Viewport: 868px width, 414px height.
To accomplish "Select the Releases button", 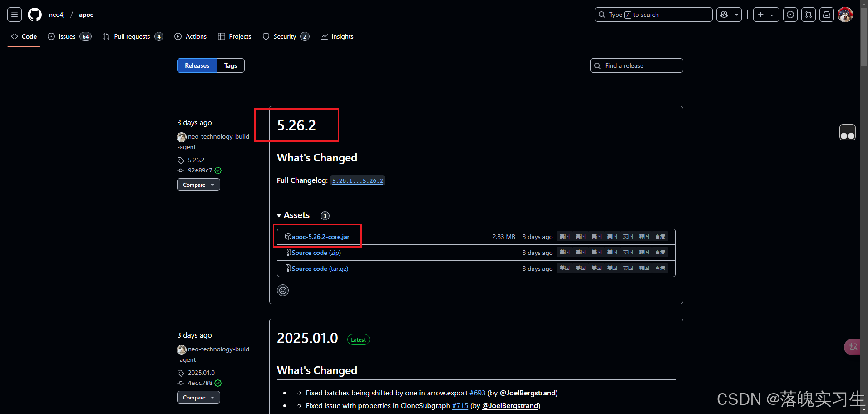I will [197, 65].
